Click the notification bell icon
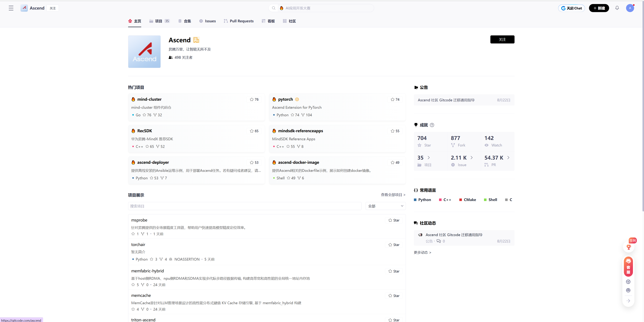Viewport: 644px width, 322px height. (x=617, y=8)
